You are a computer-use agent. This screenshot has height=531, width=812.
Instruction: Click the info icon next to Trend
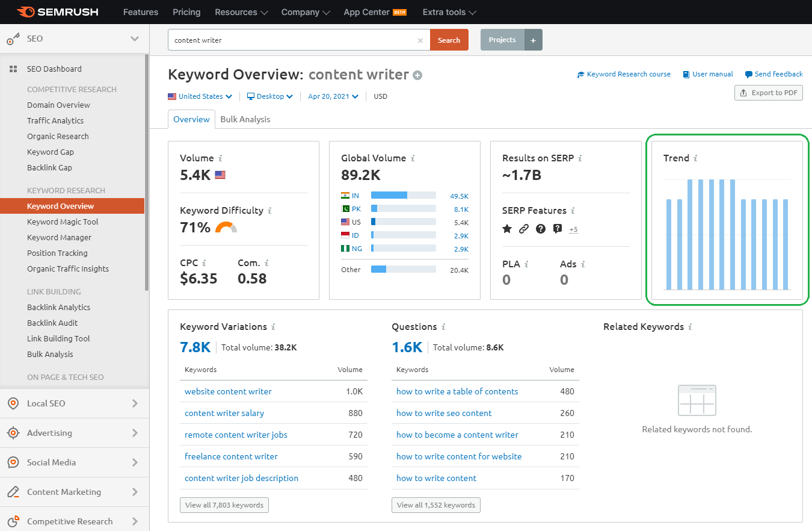pyautogui.click(x=695, y=158)
